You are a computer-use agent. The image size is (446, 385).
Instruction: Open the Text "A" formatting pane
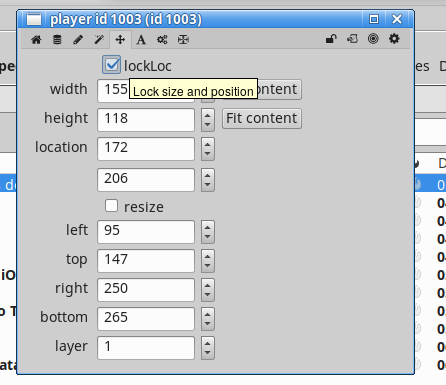point(141,40)
